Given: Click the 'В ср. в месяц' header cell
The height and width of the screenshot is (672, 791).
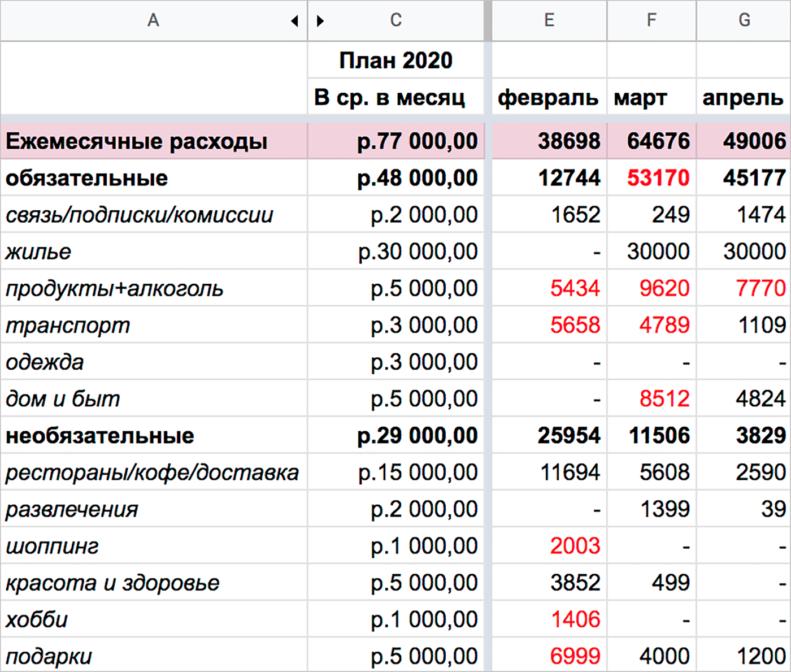Looking at the screenshot, I should pos(395,97).
